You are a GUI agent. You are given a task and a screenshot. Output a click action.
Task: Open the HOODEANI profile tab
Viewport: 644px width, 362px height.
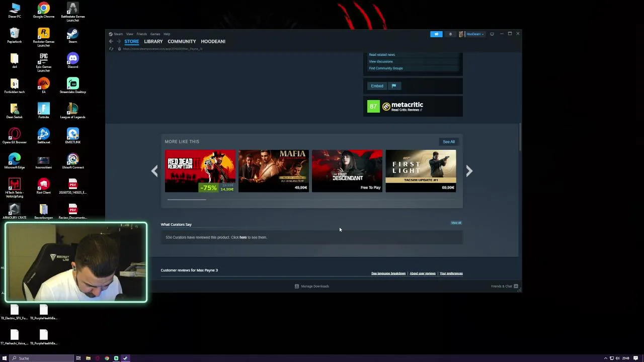tap(213, 41)
